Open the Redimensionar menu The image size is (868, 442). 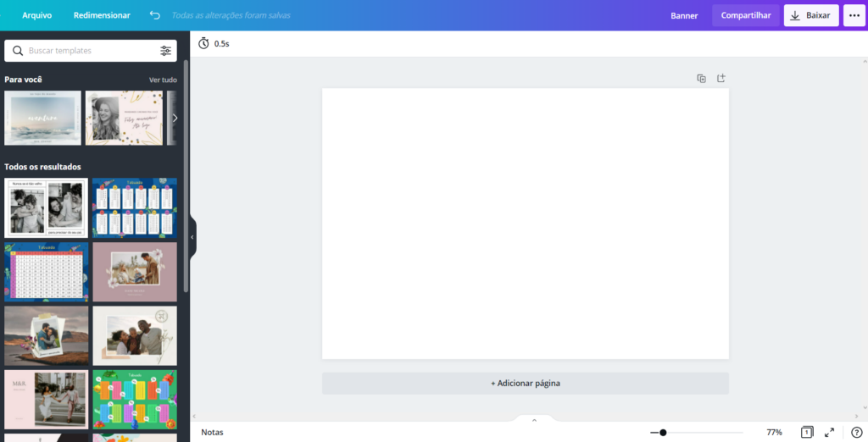coord(102,15)
